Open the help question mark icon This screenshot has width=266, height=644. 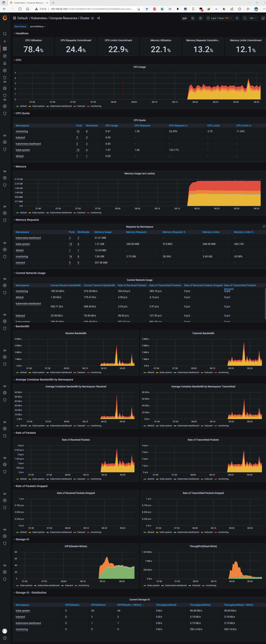(x=5, y=638)
